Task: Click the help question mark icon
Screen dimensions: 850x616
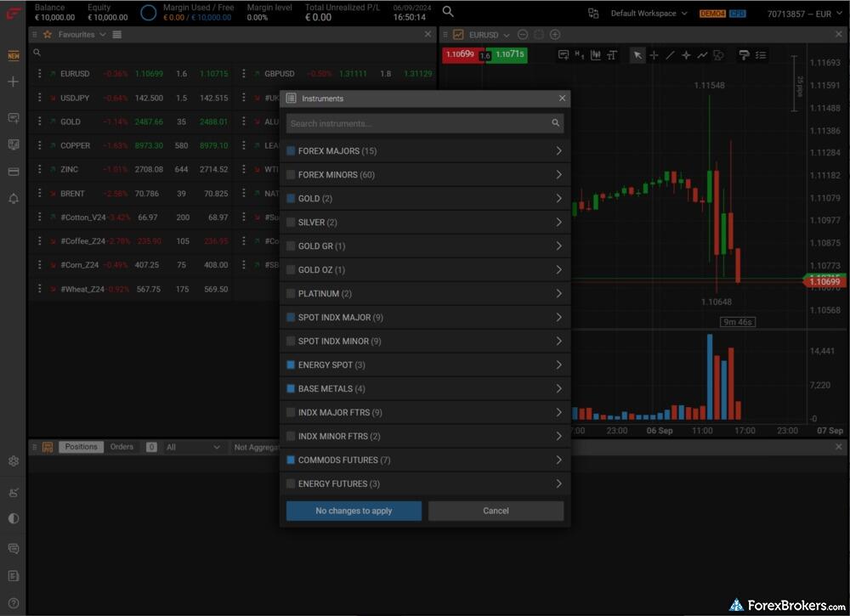Action: pos(13,604)
